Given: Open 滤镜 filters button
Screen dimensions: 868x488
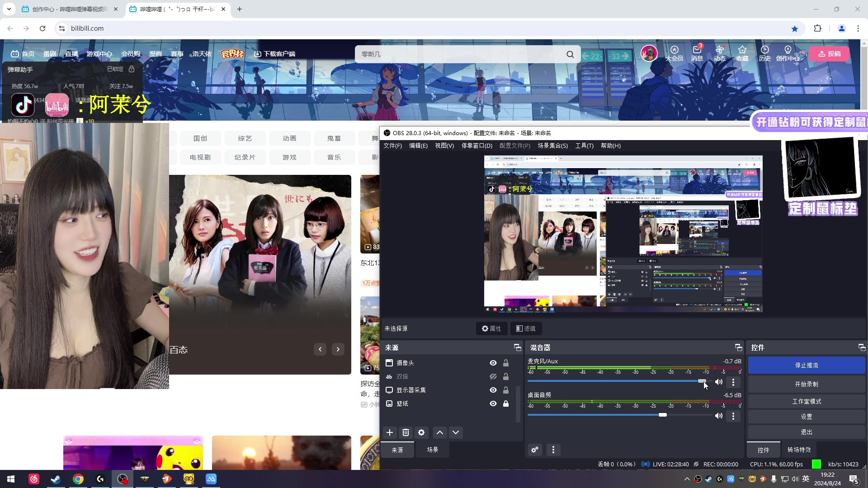Looking at the screenshot, I should 526,328.
